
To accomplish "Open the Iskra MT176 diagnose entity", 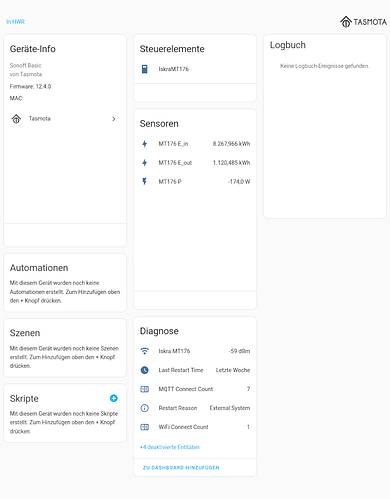I will [x=195, y=351].
